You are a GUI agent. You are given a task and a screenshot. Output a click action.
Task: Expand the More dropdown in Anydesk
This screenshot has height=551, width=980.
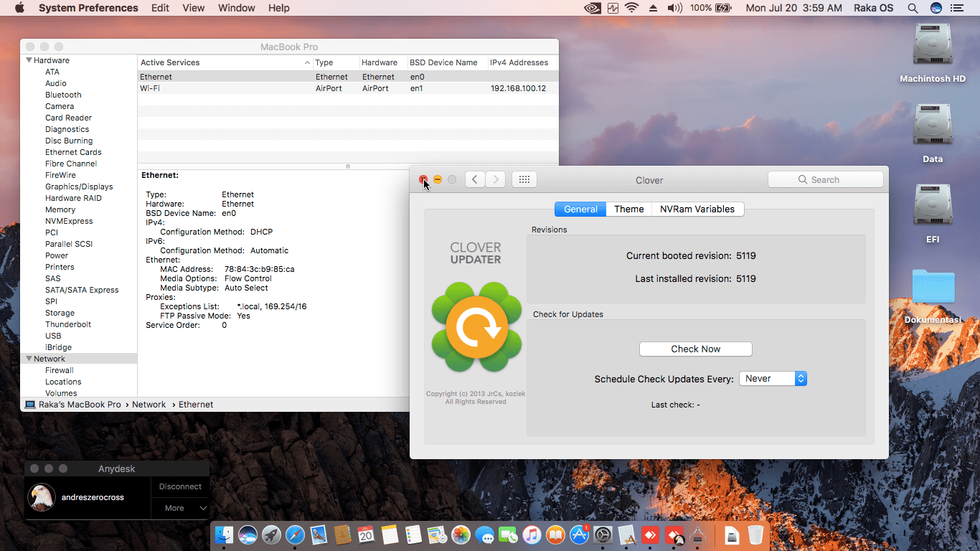click(180, 508)
